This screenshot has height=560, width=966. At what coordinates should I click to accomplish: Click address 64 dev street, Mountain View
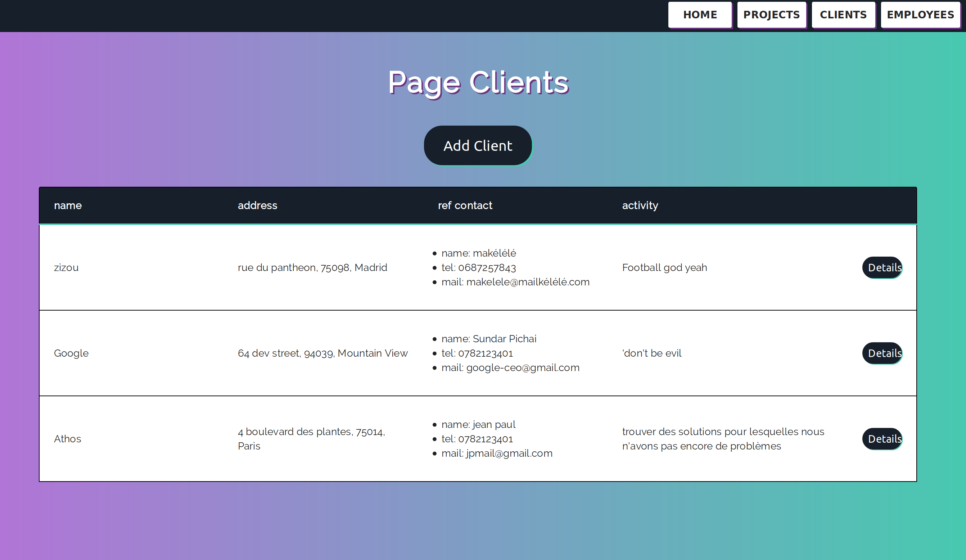323,353
